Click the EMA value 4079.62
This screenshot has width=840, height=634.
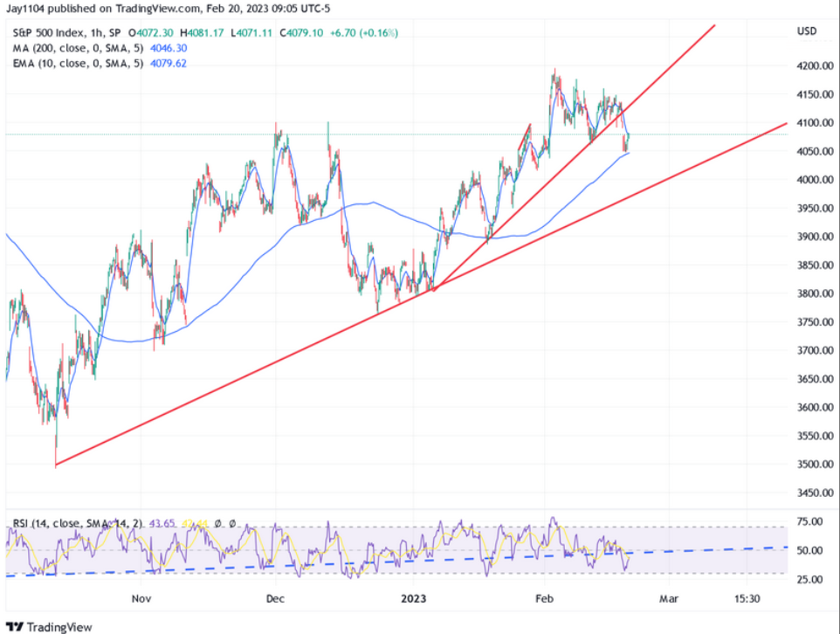click(169, 63)
